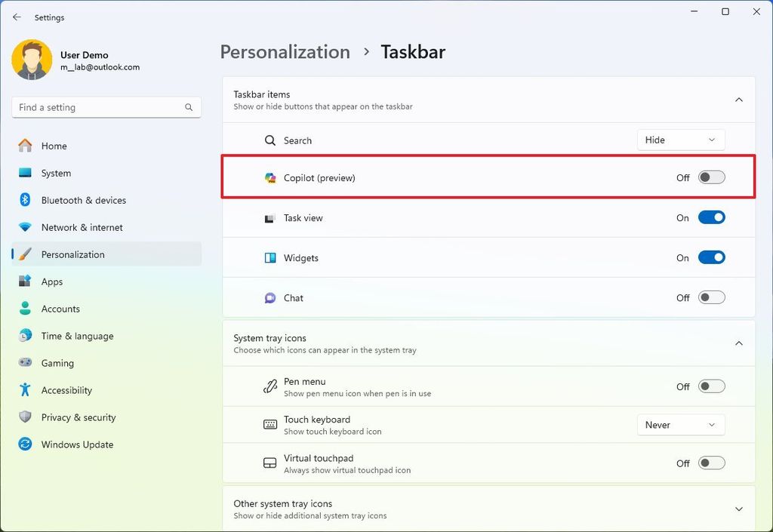Click the Windows Update icon

(x=24, y=444)
